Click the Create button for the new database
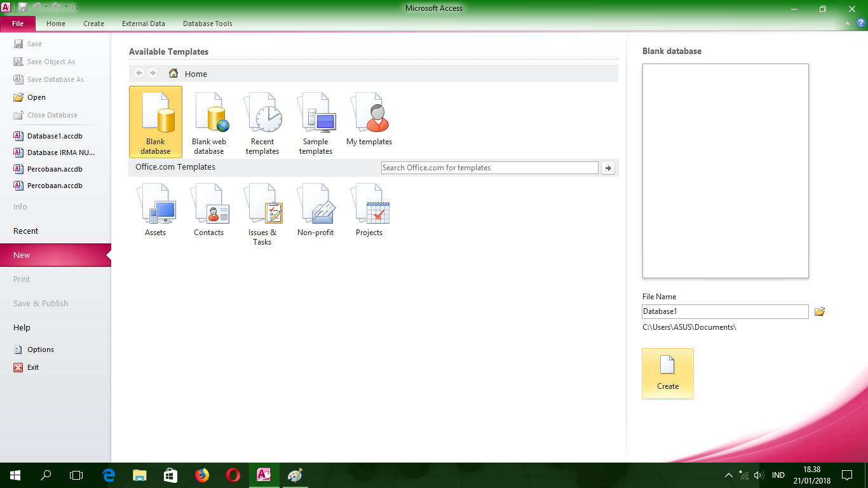 coord(667,374)
